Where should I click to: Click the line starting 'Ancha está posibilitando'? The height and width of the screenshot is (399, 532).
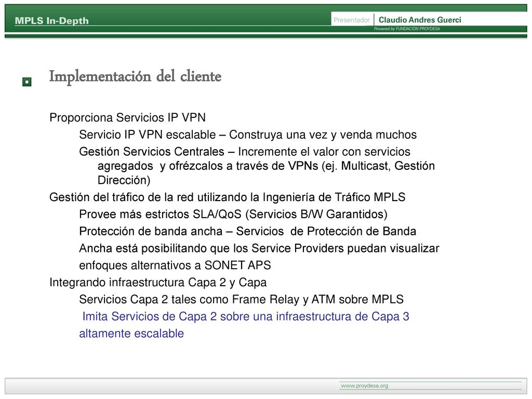click(259, 248)
